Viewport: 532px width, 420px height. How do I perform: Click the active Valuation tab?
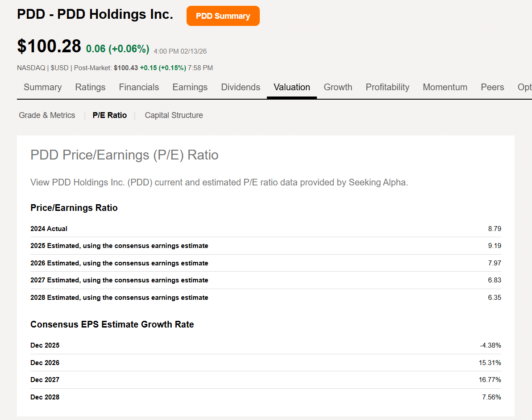tap(292, 87)
